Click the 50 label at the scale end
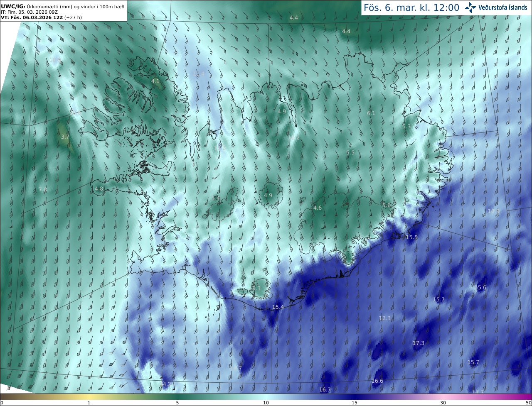 click(x=528, y=403)
